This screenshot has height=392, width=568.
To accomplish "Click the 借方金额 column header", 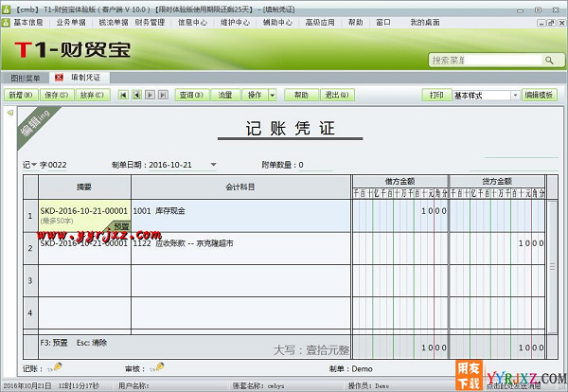I will 400,181.
